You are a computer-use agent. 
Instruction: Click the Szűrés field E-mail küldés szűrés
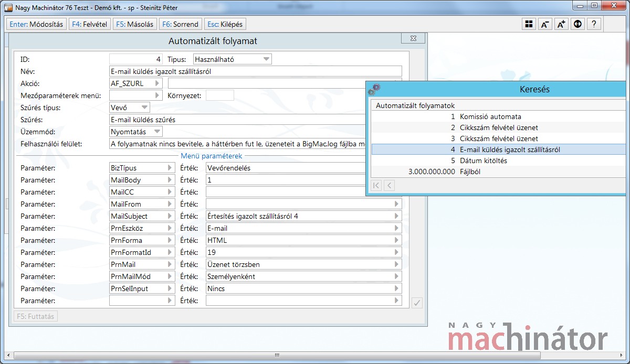point(237,120)
